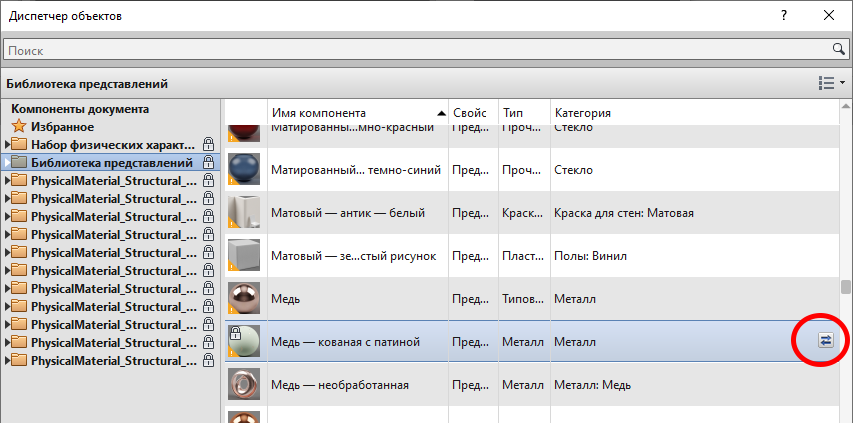This screenshot has height=423, width=853.
Task: Click the Матированный... темно-синий name
Action: (356, 170)
